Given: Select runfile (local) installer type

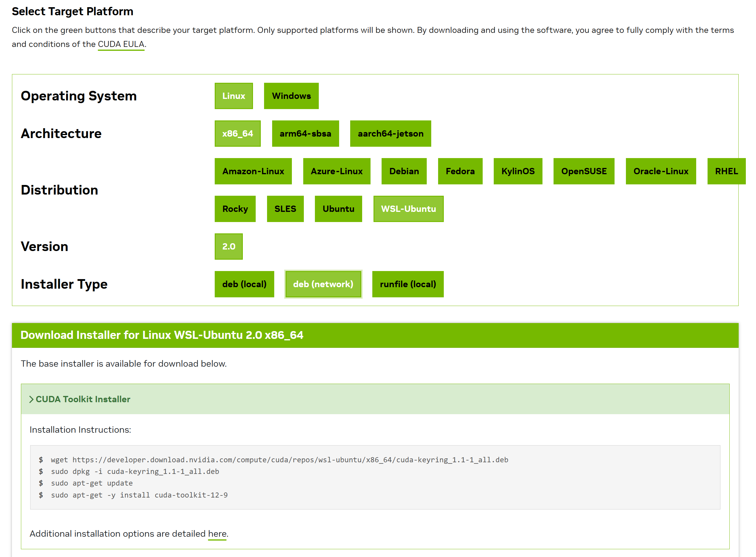Looking at the screenshot, I should click(x=408, y=284).
